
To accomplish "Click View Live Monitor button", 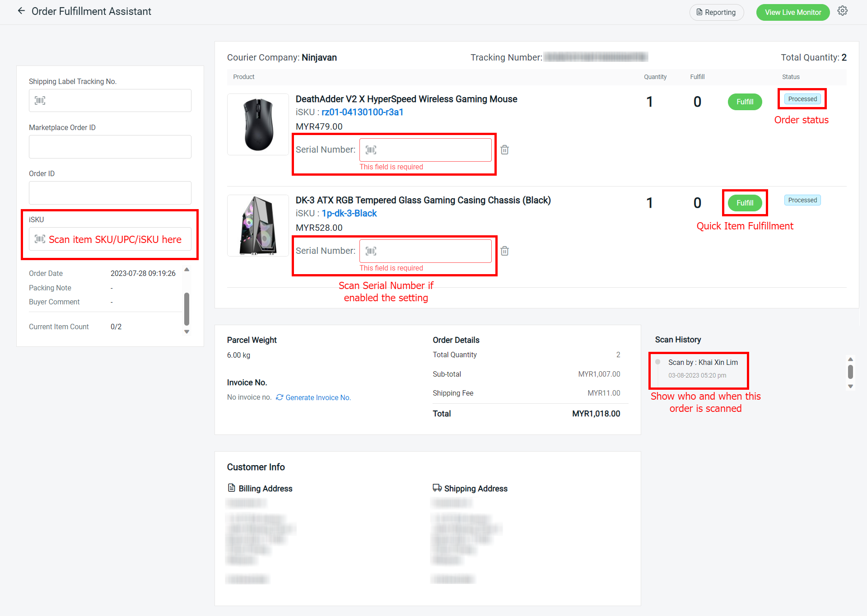I will [x=792, y=12].
